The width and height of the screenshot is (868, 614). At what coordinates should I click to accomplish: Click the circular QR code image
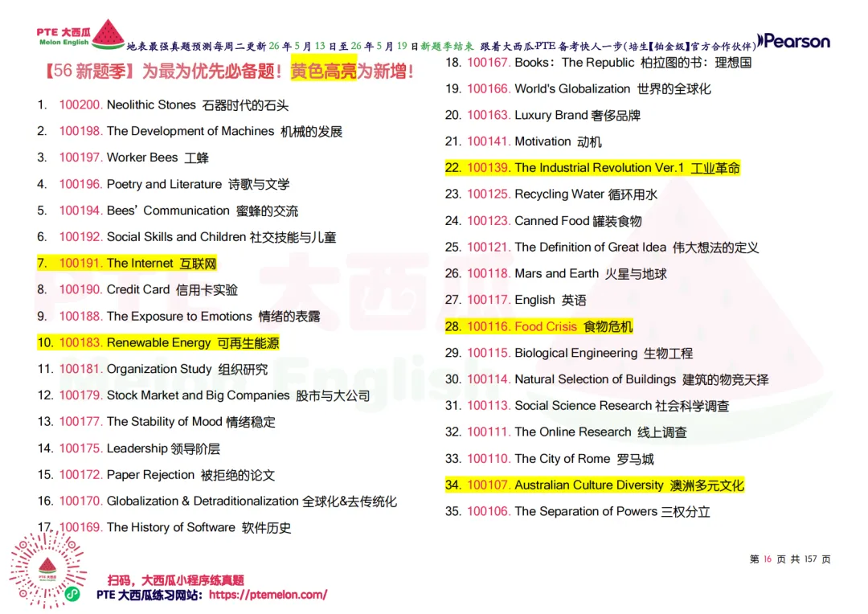(x=47, y=570)
